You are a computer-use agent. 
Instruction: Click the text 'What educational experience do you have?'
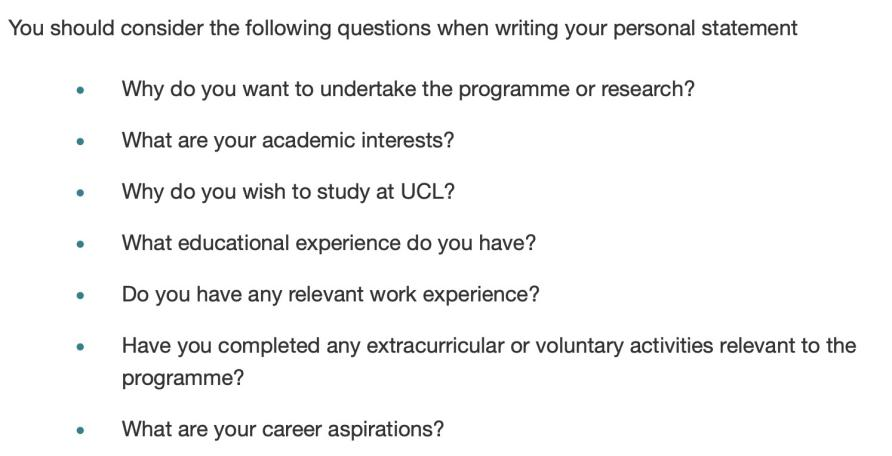pos(329,243)
